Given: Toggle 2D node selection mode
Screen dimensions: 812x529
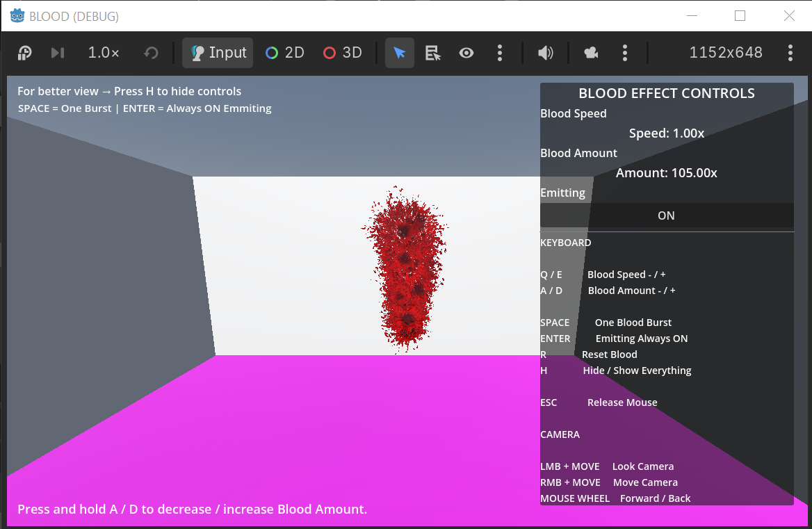Looking at the screenshot, I should (x=285, y=53).
